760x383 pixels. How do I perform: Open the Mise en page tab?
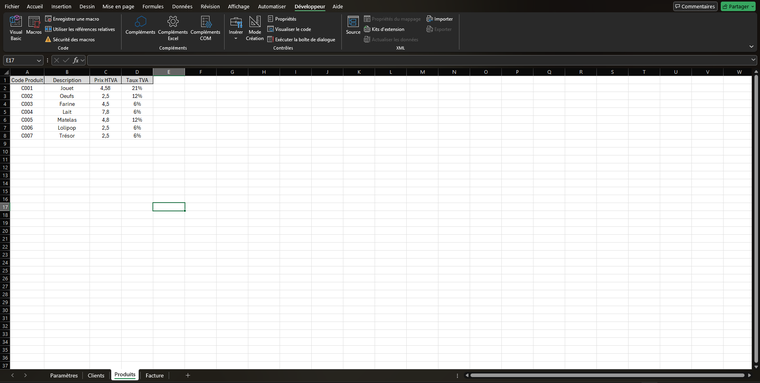(x=118, y=7)
